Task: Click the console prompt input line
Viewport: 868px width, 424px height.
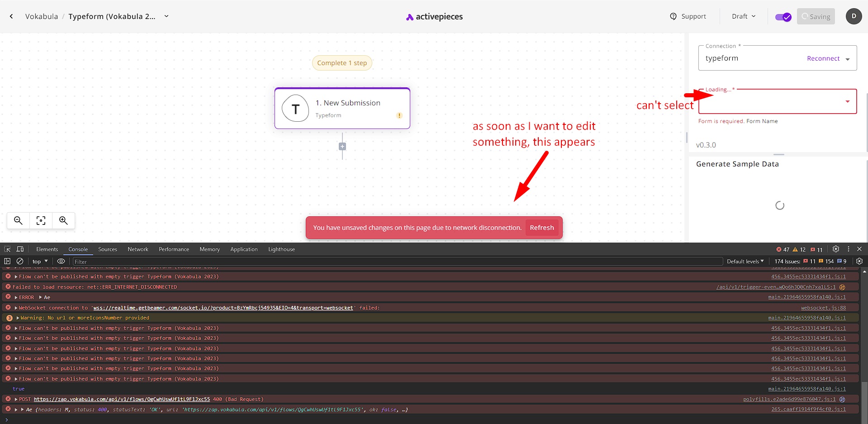Action: (x=434, y=419)
